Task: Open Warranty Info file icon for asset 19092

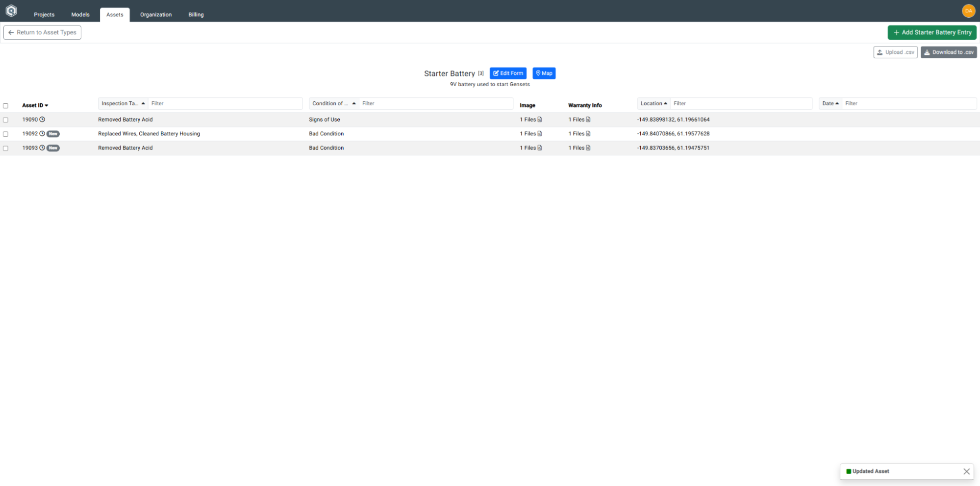Action: [588, 134]
